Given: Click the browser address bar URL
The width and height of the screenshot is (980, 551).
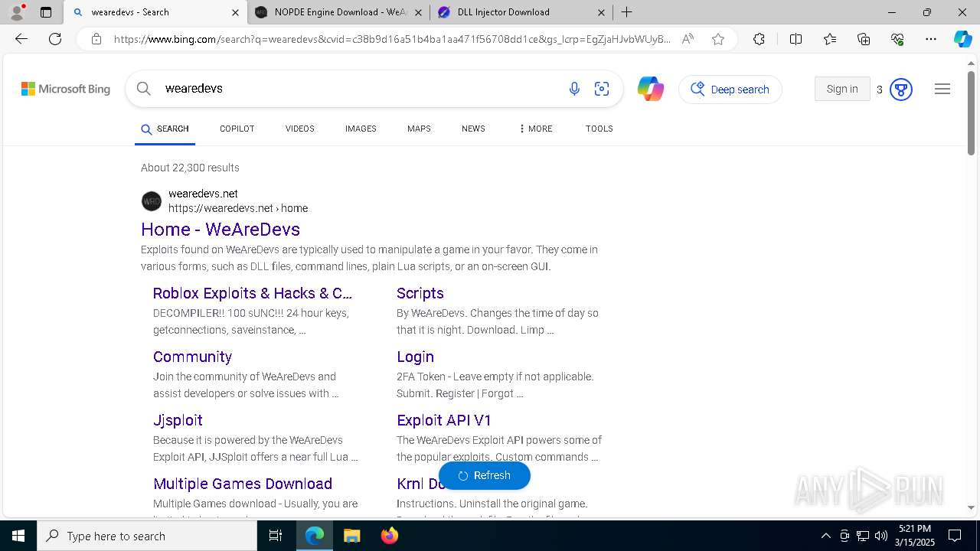Looking at the screenshot, I should [392, 39].
